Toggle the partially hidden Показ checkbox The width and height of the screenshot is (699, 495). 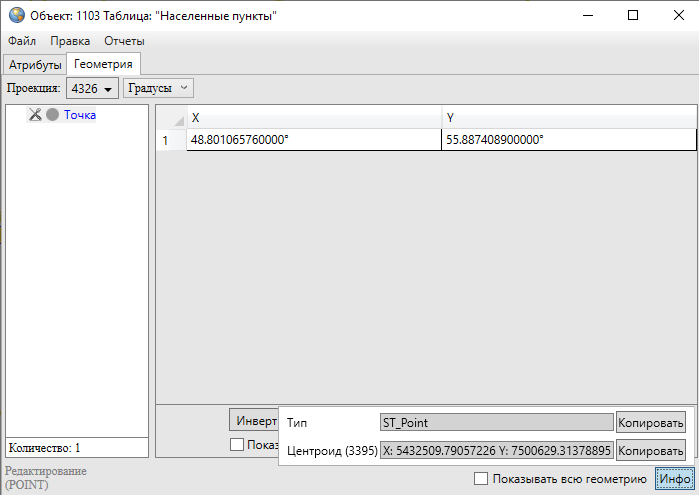pos(237,445)
